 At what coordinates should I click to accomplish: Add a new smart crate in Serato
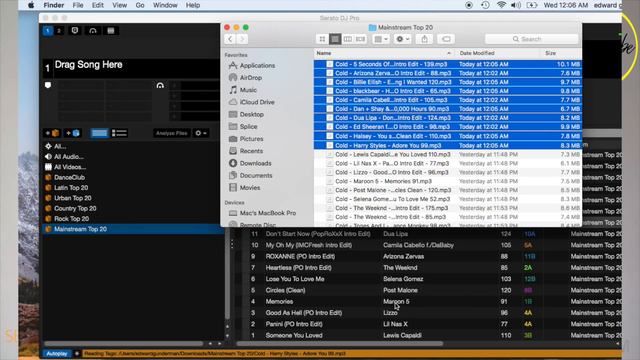point(73,133)
